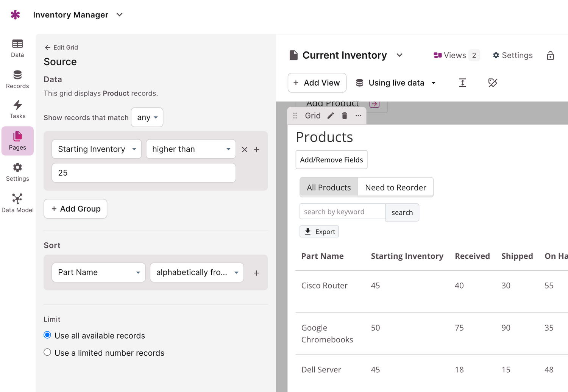This screenshot has height=392, width=568.
Task: Open the Using live data dropdown
Action: [396, 83]
